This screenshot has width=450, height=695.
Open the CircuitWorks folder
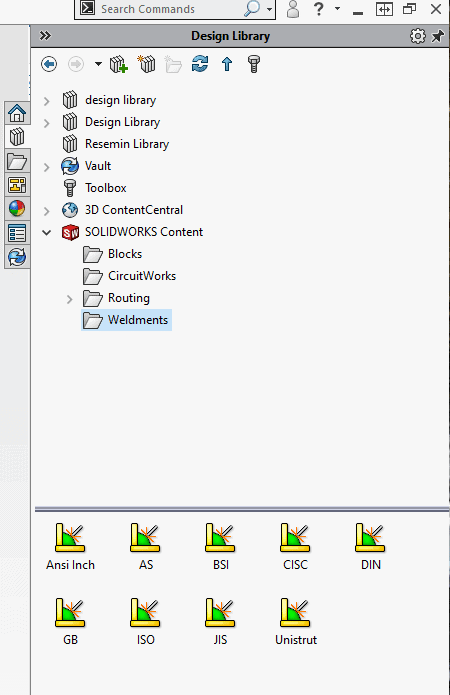141,276
